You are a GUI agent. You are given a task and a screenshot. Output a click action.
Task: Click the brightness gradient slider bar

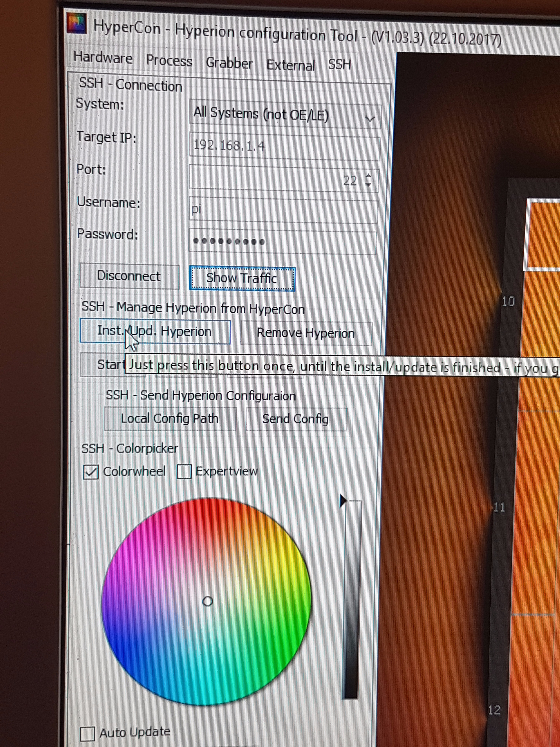(x=352, y=601)
